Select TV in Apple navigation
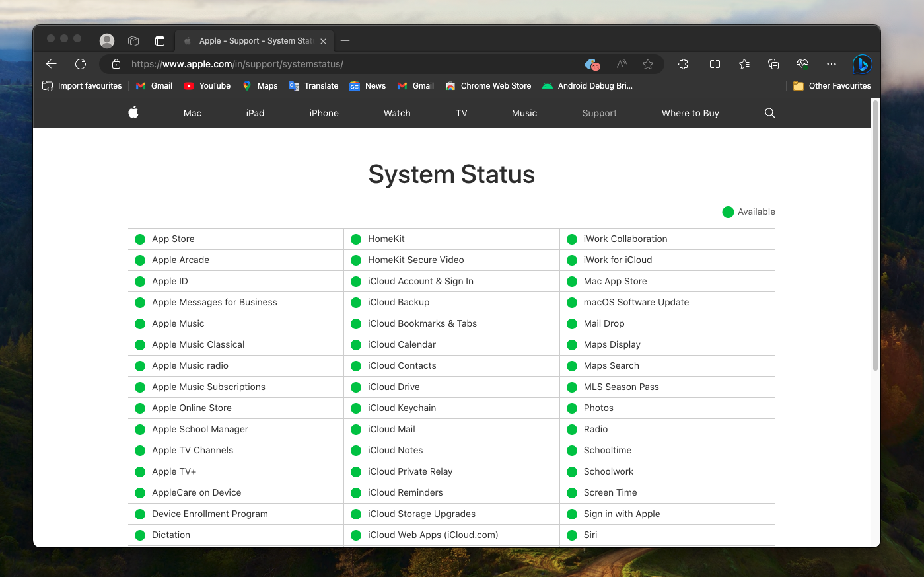 tap(461, 113)
